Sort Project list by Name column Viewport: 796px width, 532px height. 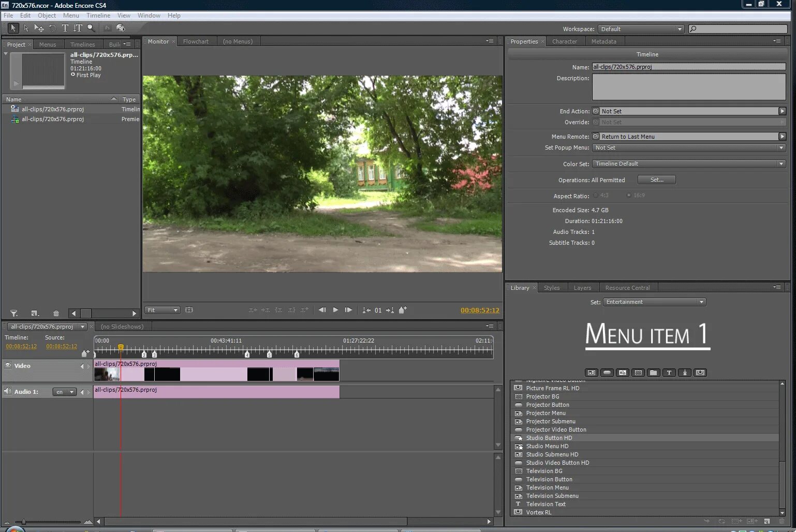pos(61,99)
